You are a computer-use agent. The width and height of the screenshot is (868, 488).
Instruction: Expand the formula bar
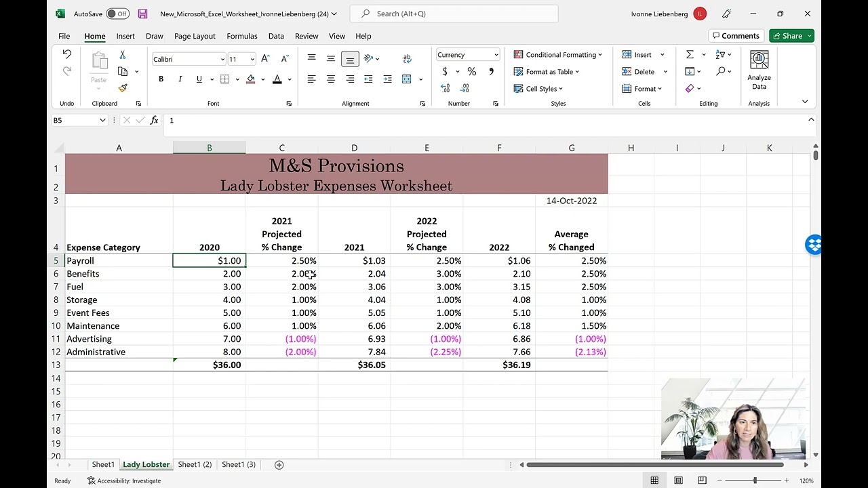811,120
